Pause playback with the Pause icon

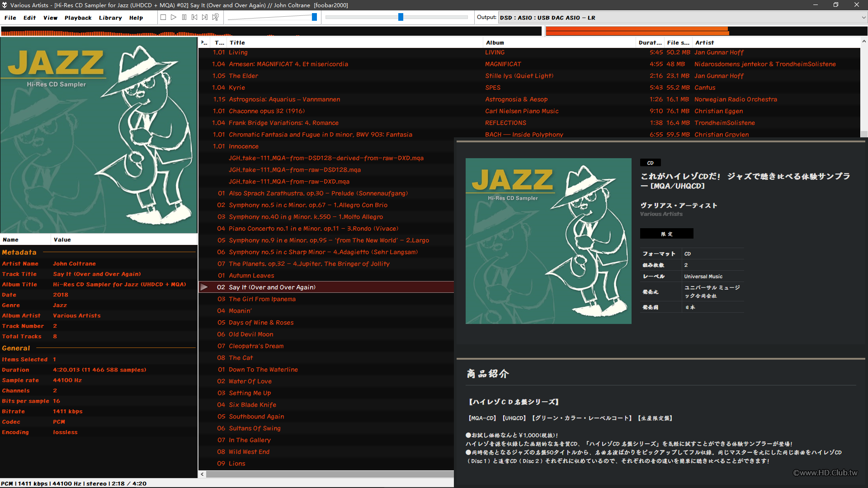(x=184, y=17)
